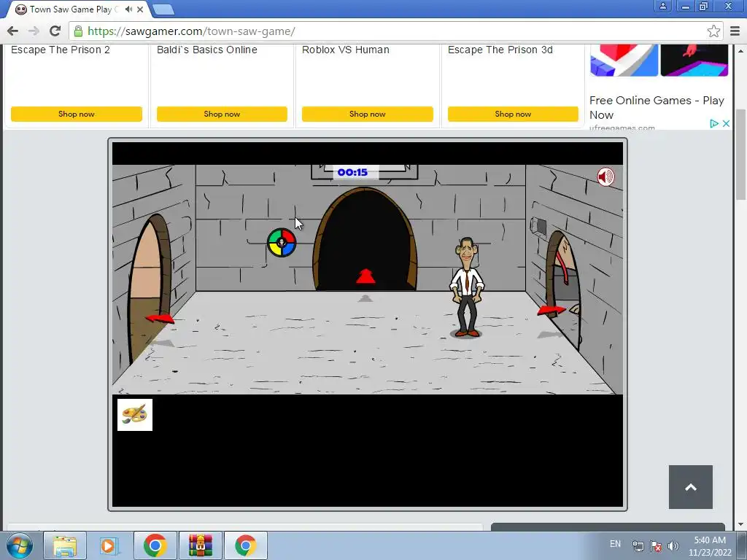The height and width of the screenshot is (560, 747).
Task: Click the wall panel near right doorway
Action: (x=538, y=226)
